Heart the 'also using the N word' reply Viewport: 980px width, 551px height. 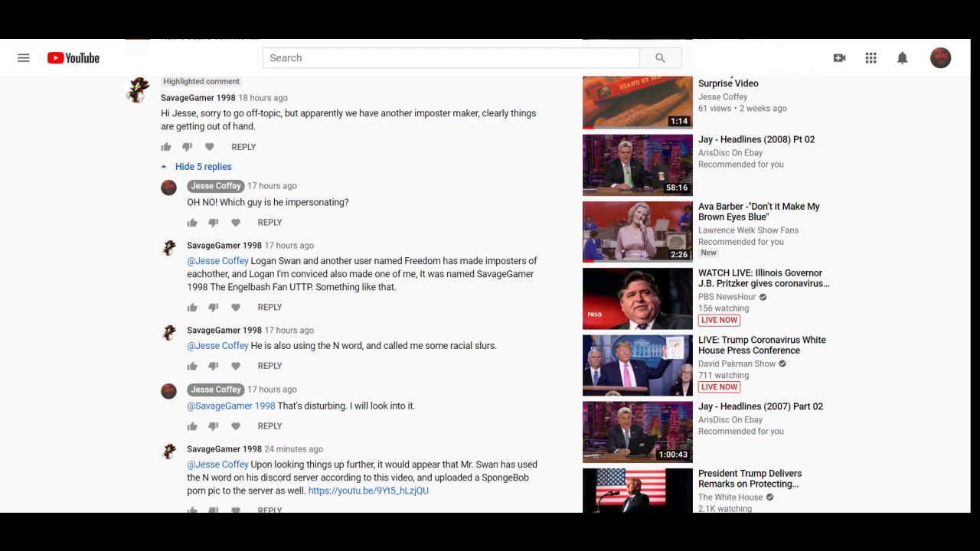pyautogui.click(x=236, y=367)
